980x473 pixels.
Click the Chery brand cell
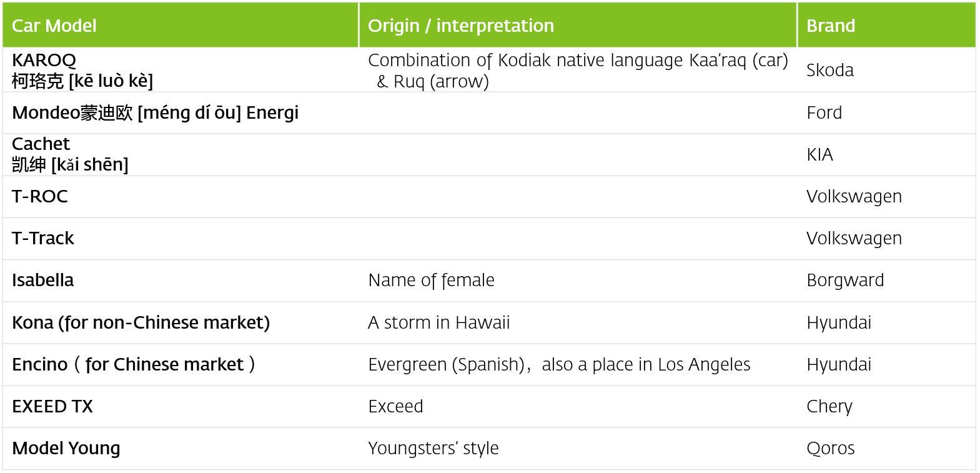886,407
